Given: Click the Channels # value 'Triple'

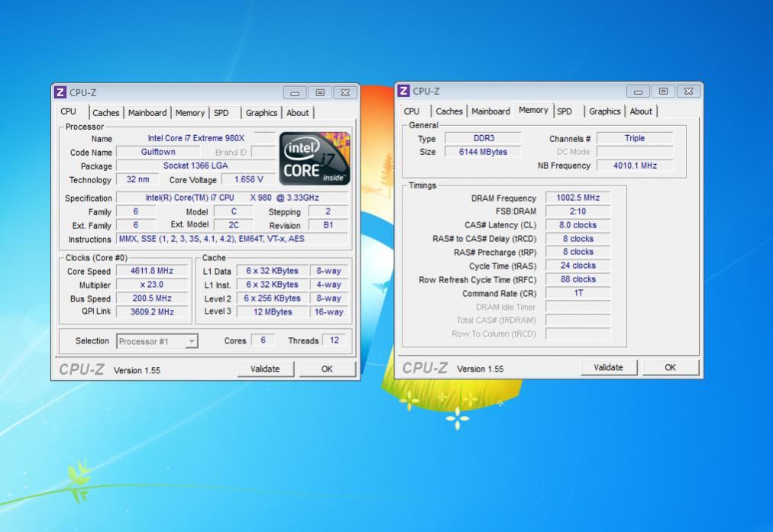Looking at the screenshot, I should tap(635, 138).
